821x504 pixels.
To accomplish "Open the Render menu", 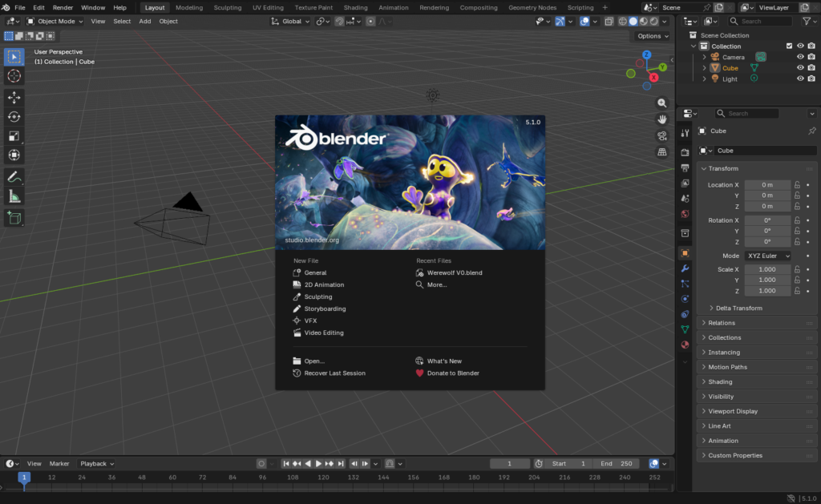I will pyautogui.click(x=63, y=7).
